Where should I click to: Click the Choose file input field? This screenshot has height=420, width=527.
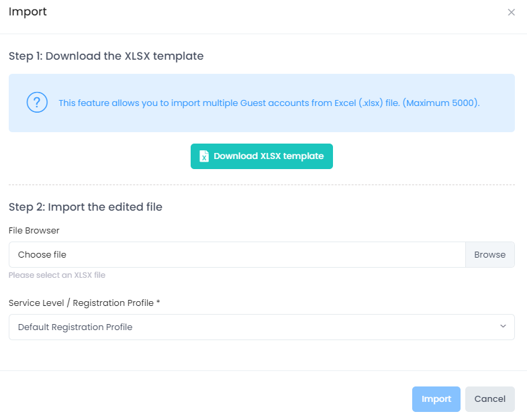[237, 255]
